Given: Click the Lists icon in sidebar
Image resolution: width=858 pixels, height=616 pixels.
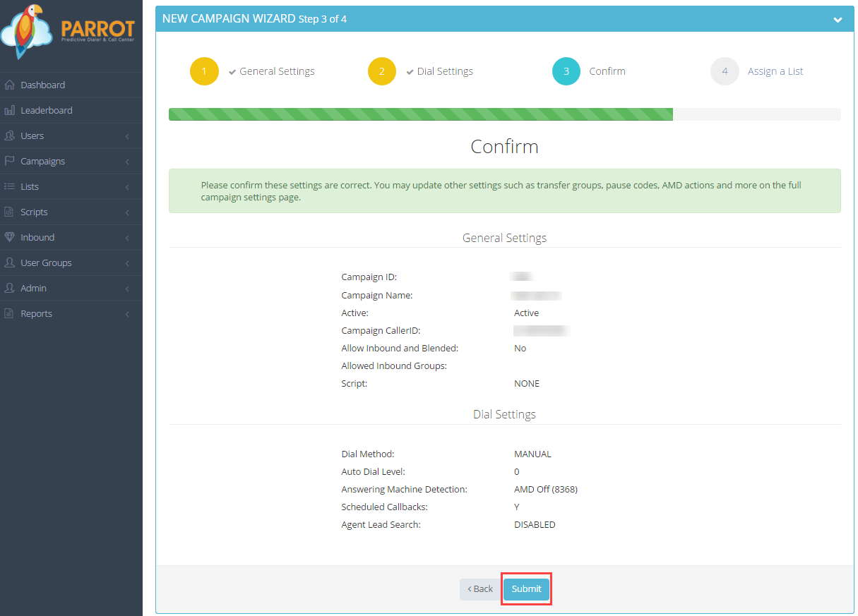Looking at the screenshot, I should tap(10, 186).
